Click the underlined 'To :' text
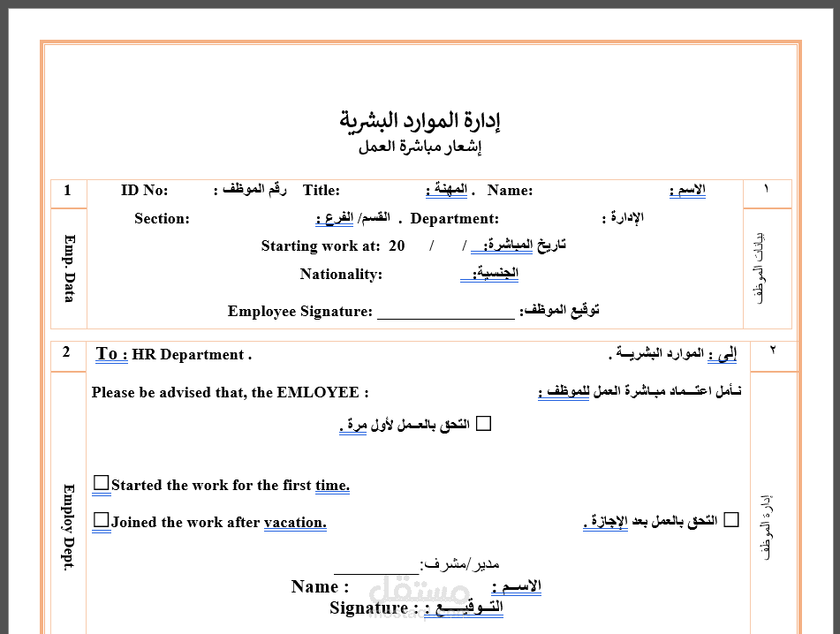The height and width of the screenshot is (634, 840). click(111, 354)
